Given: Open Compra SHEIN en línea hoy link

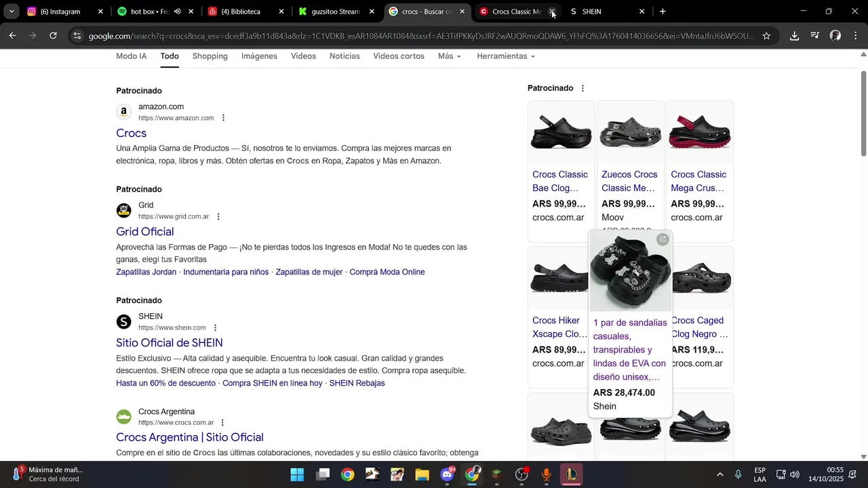Looking at the screenshot, I should click(273, 383).
